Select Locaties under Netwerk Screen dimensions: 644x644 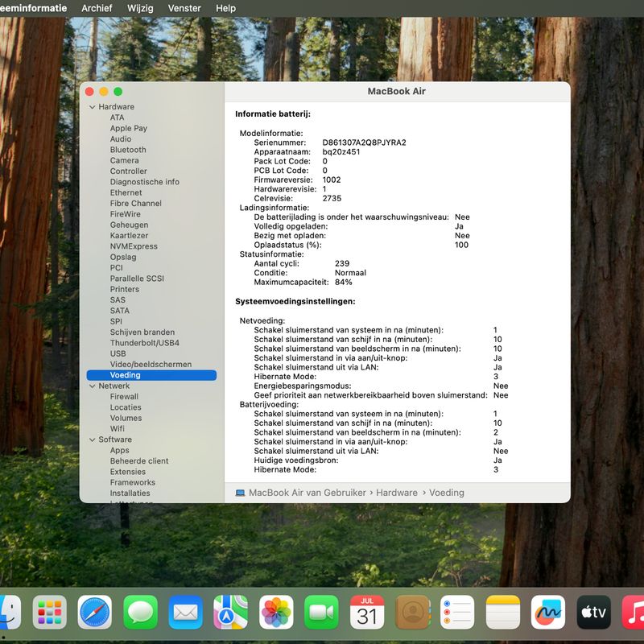[126, 407]
